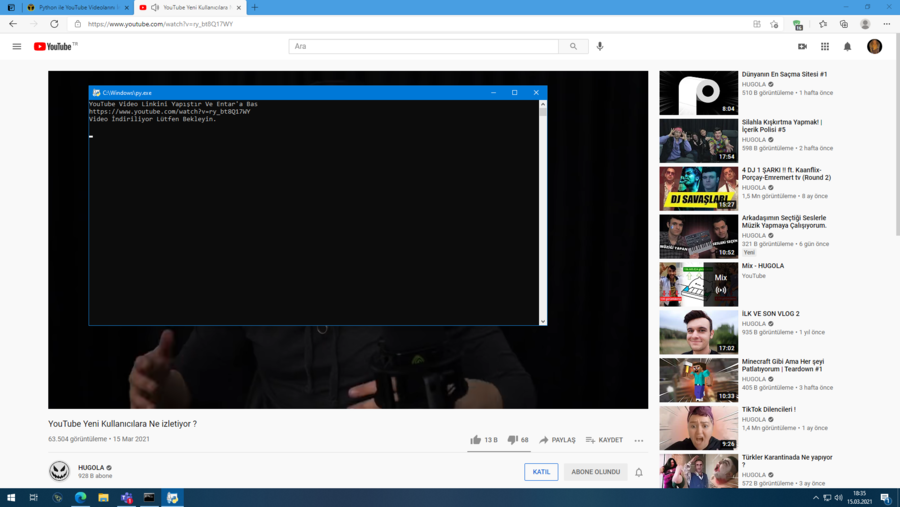Open the account avatar menu

(874, 46)
